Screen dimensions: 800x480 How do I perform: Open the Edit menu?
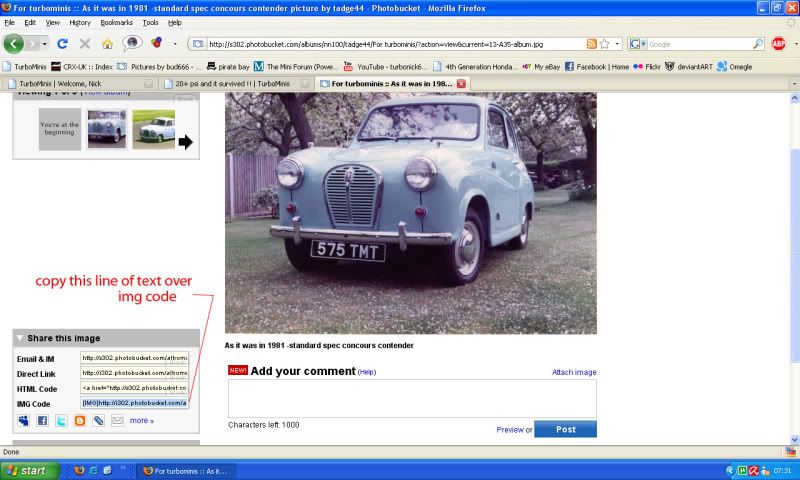pos(30,22)
